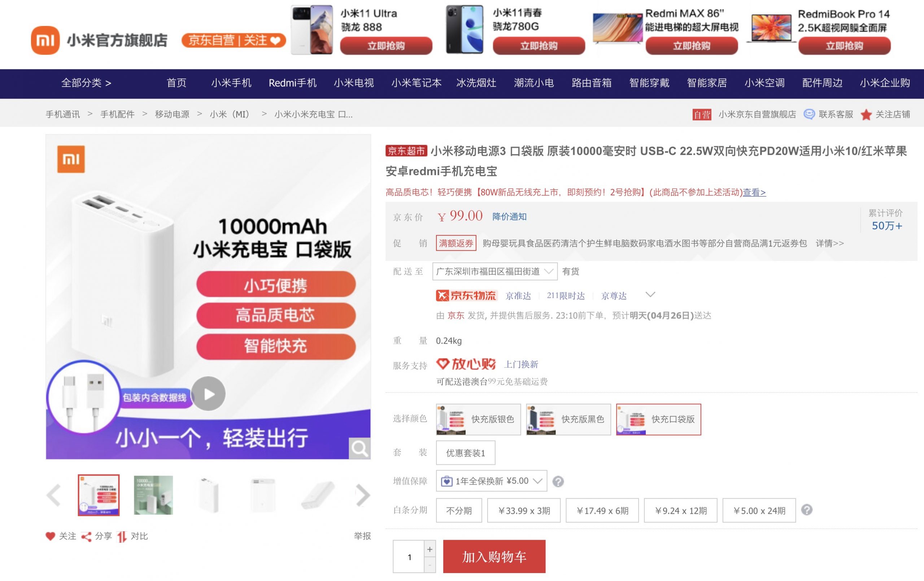Select the 快充版银色 color option
This screenshot has height=581, width=924.
click(x=478, y=419)
